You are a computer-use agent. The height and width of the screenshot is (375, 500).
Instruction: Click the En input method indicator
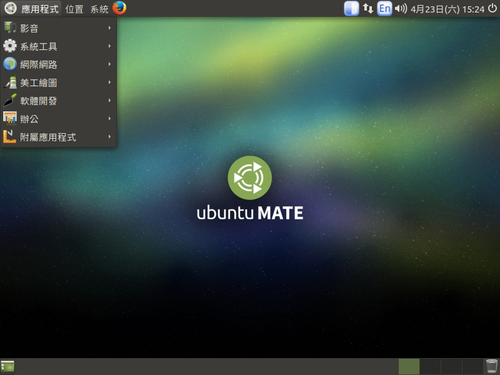point(384,8)
